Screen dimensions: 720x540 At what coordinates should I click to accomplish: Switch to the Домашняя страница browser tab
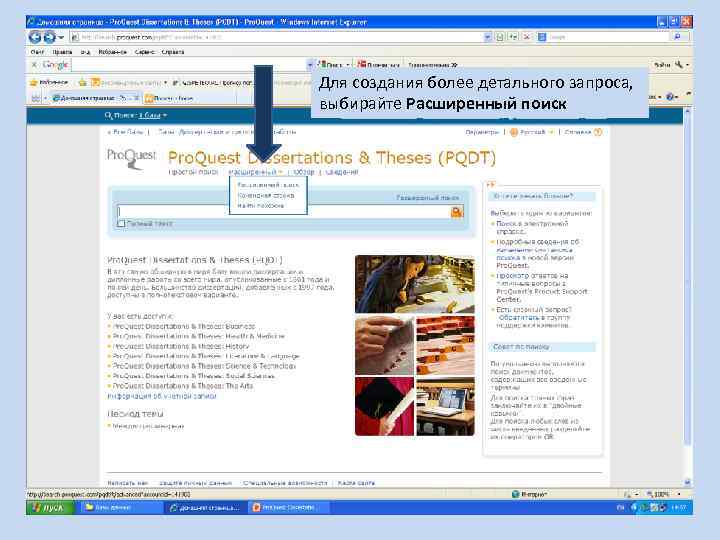pos(95,98)
